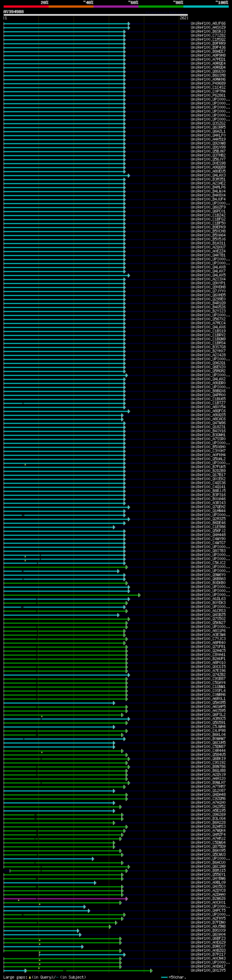Click UniRef100_B9FRR9 entry

pos(208,43)
